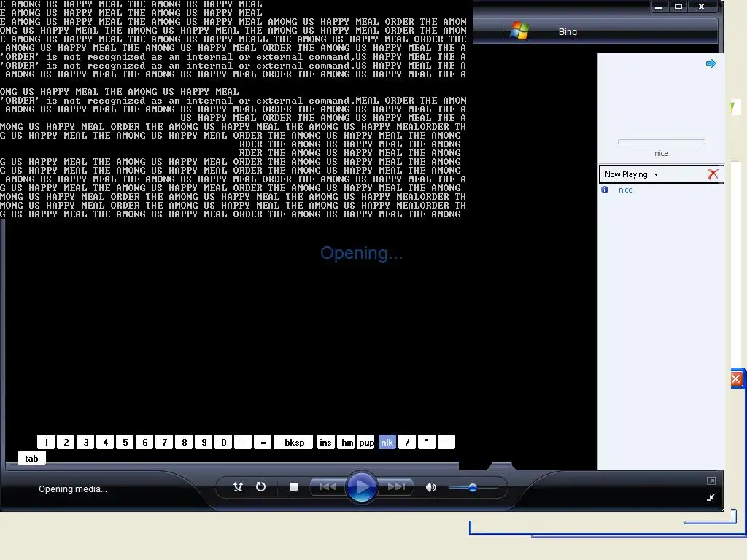Tap the on-screen 9 key
Image resolution: width=747 pixels, height=560 pixels.
coord(204,442)
